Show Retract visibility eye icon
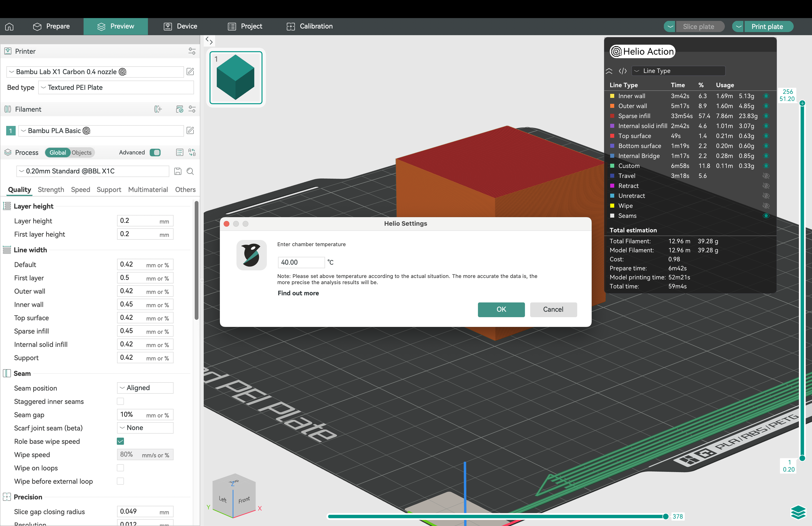Image resolution: width=812 pixels, height=526 pixels. click(766, 186)
